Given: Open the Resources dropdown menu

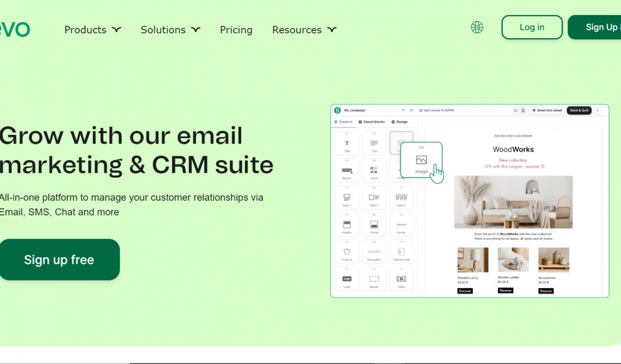Looking at the screenshot, I should click(x=304, y=30).
